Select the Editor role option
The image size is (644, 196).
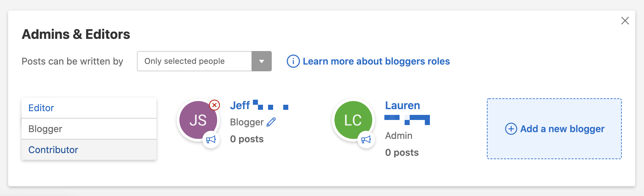[41, 108]
